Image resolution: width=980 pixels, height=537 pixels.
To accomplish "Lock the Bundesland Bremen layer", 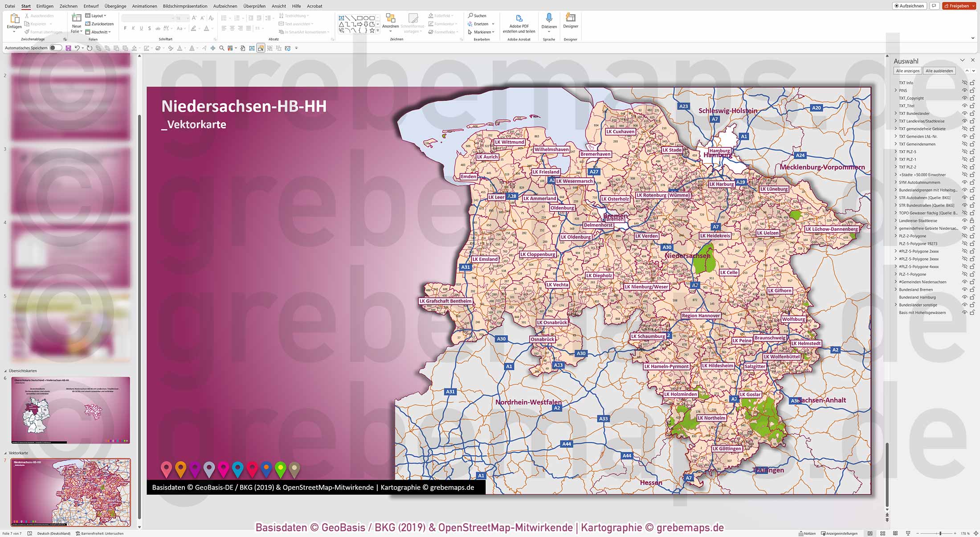I will click(972, 290).
